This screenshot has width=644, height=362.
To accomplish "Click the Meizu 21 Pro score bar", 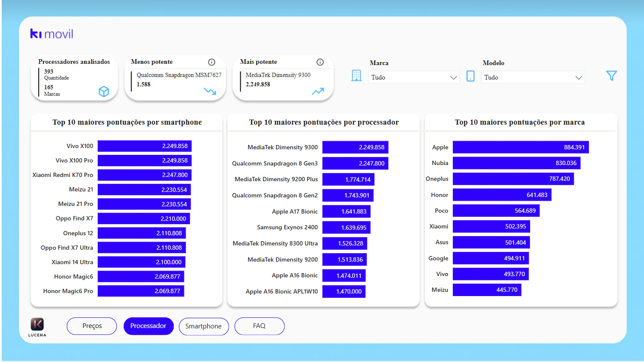I will (144, 204).
